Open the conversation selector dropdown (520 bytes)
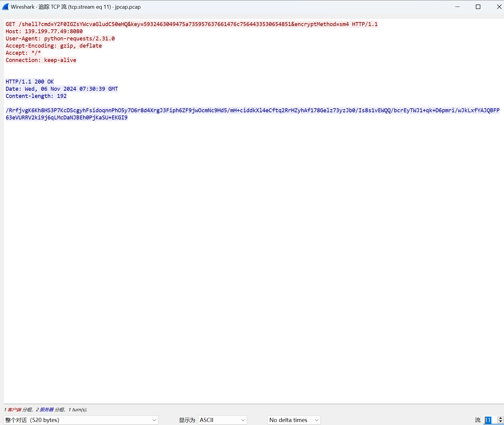 coord(81,420)
